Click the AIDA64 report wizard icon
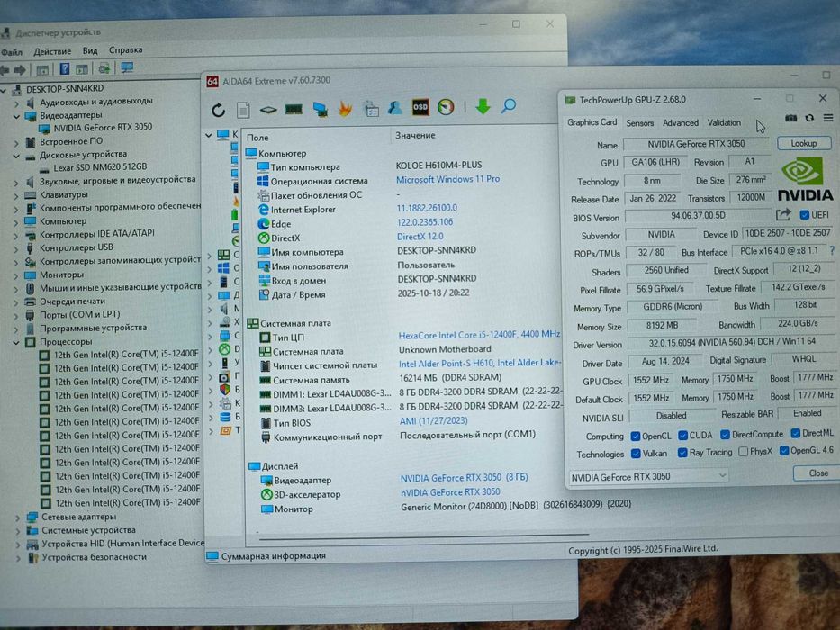The image size is (840, 630). [x=371, y=109]
